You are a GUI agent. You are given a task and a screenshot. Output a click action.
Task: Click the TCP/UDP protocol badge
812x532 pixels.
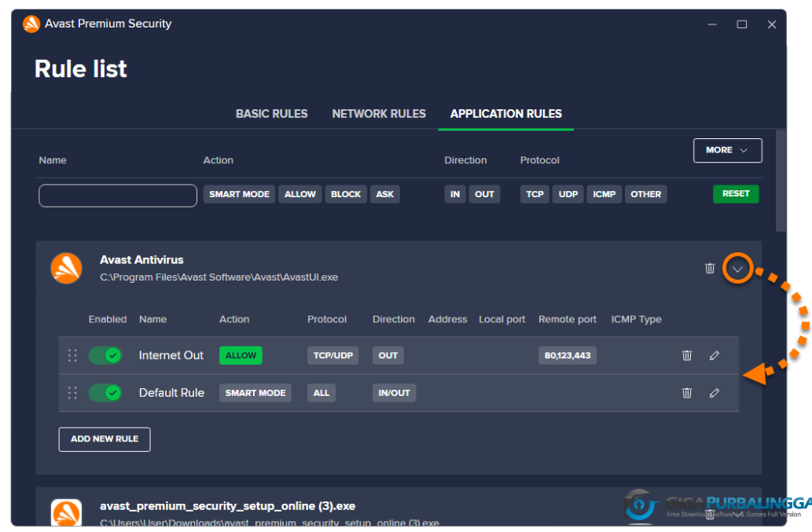333,355
